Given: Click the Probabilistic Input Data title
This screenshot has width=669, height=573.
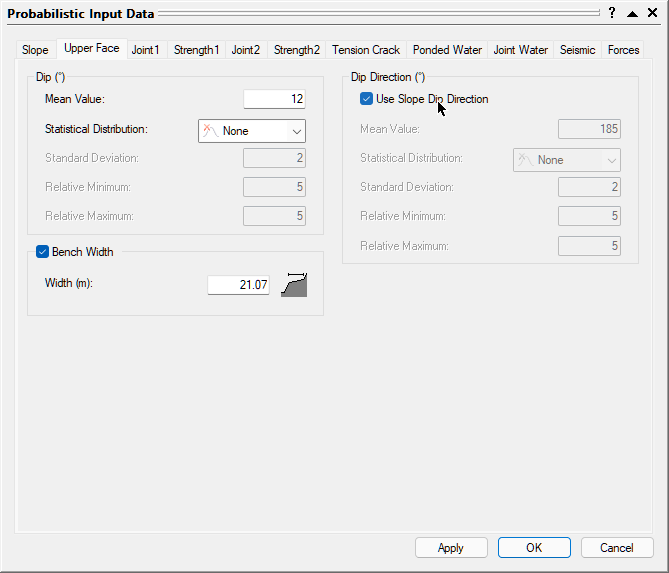Looking at the screenshot, I should [81, 14].
